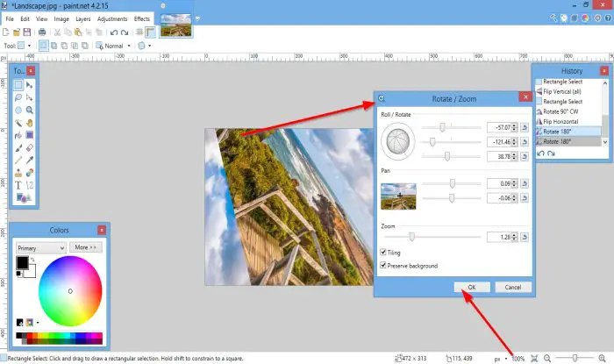This screenshot has width=614, height=364.
Task: Click the black primary color swatch
Action: point(22,262)
